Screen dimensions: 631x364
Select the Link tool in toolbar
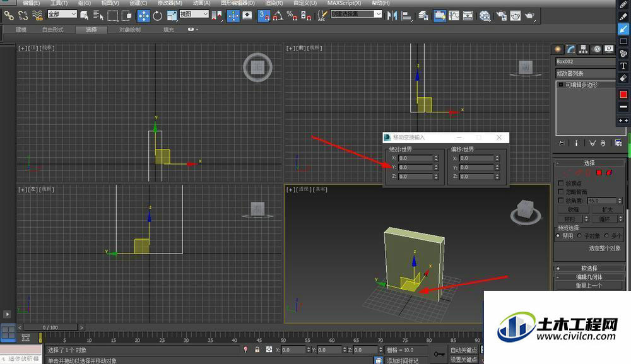coord(9,16)
